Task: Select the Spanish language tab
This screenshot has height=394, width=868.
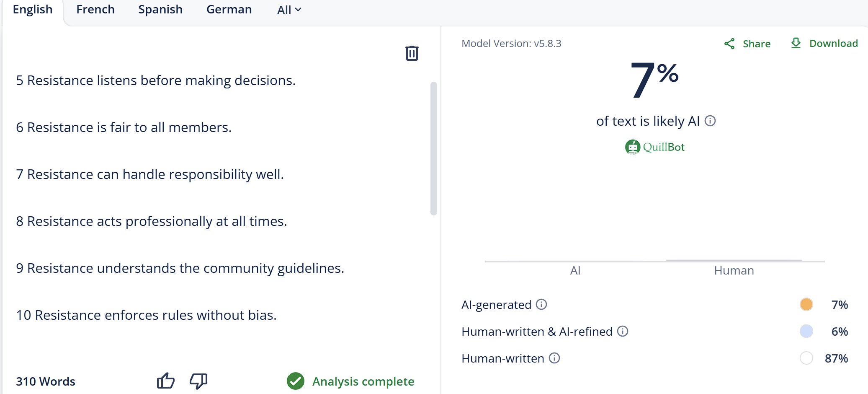Action: pos(160,9)
